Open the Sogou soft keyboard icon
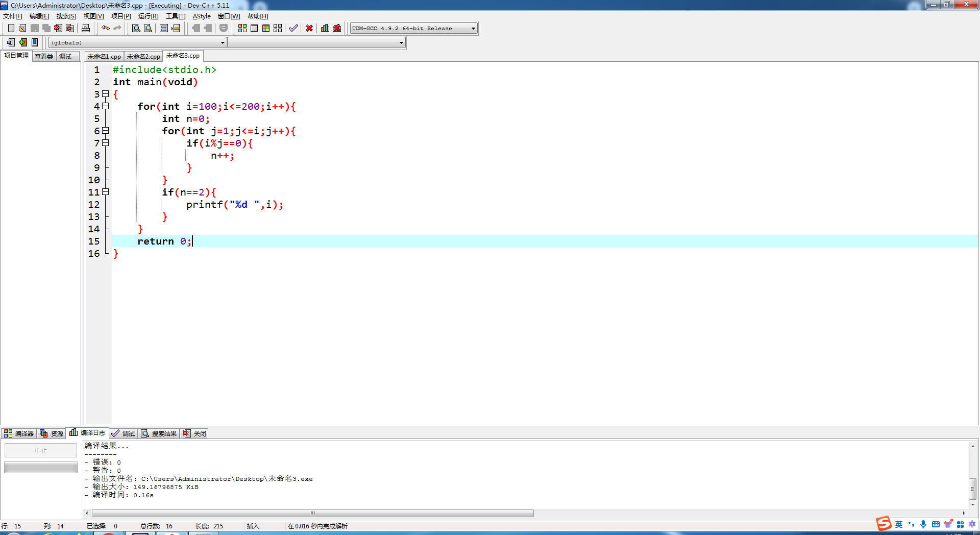 click(936, 524)
